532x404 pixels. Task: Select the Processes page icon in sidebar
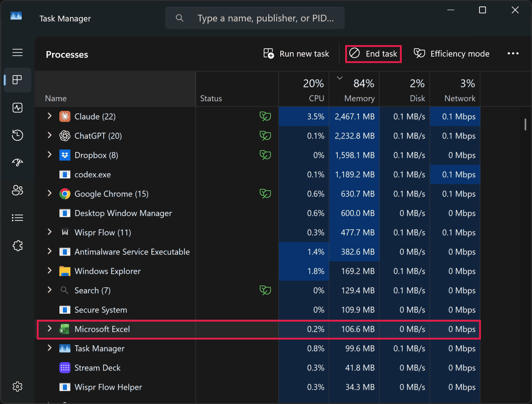pyautogui.click(x=17, y=80)
